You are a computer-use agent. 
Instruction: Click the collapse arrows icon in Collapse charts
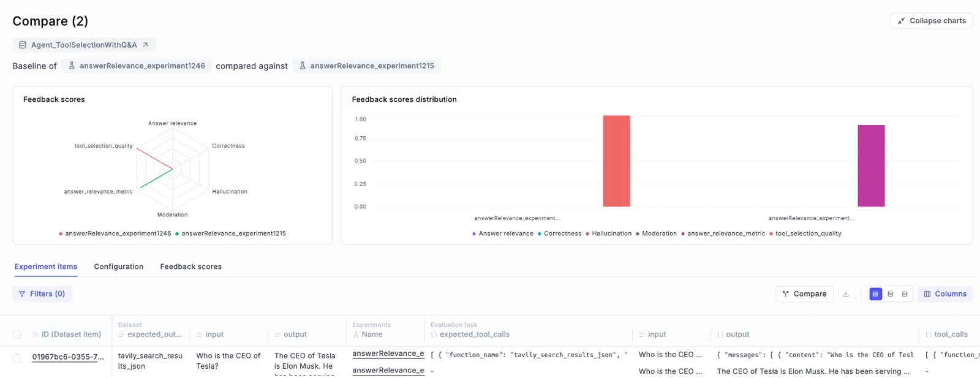pos(901,21)
